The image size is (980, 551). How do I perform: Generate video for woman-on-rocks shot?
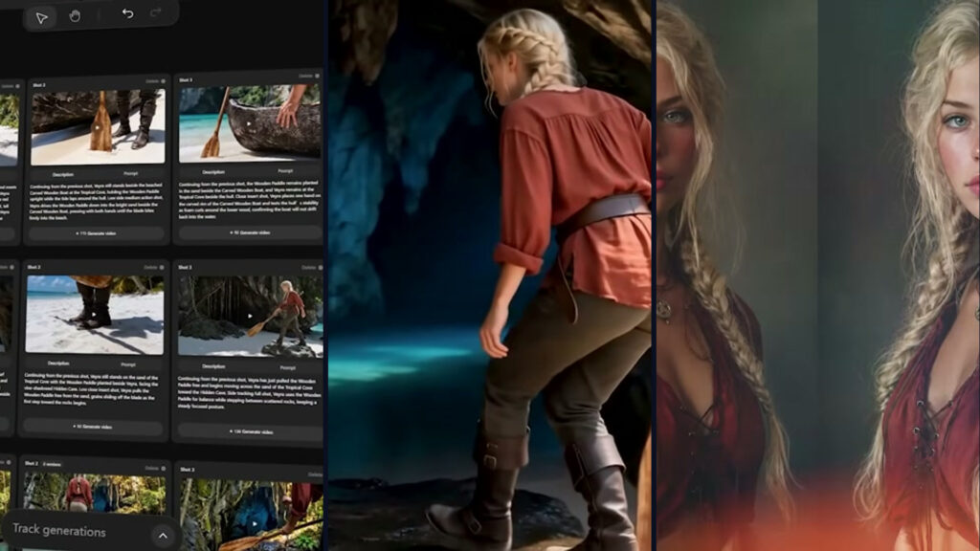tap(250, 431)
